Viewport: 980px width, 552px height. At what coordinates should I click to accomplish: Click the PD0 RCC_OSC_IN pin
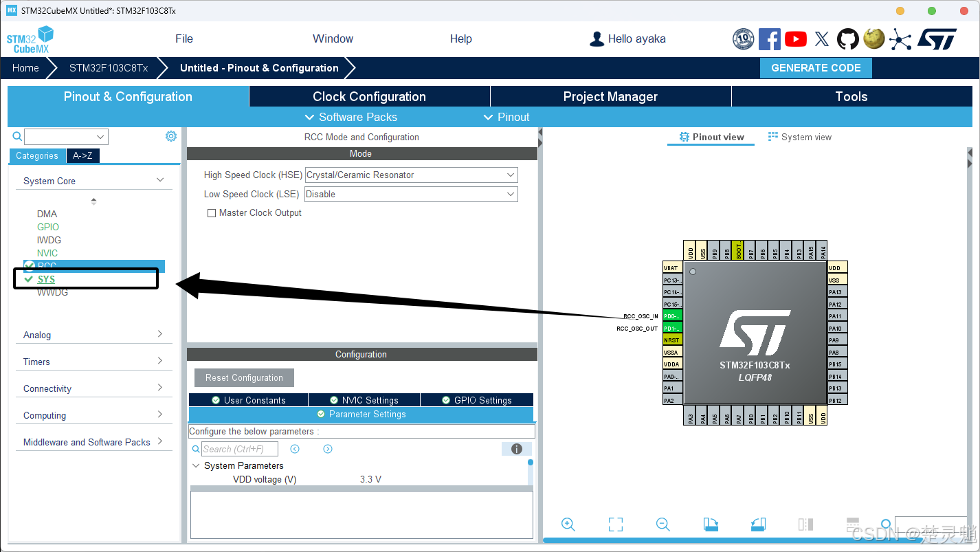point(673,316)
